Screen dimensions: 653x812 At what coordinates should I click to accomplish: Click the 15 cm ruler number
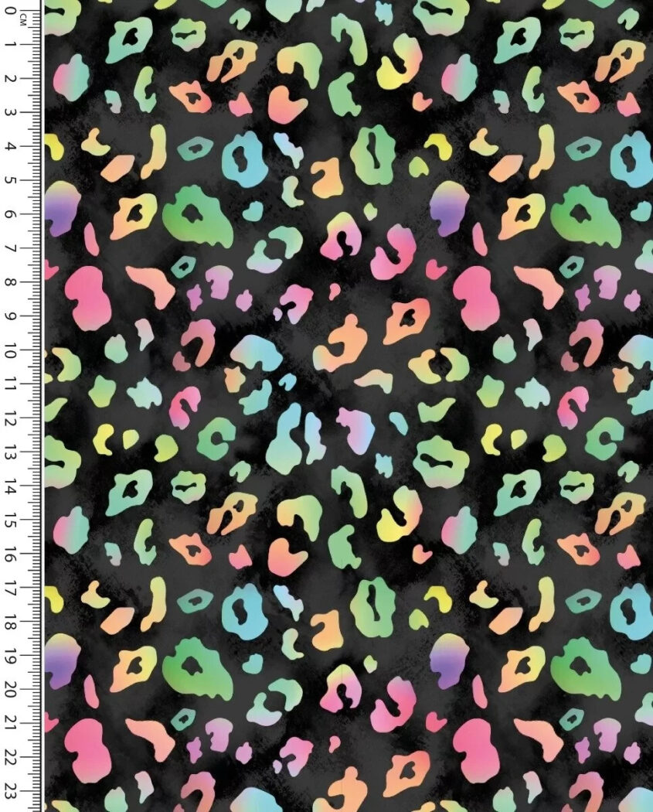tap(12, 520)
